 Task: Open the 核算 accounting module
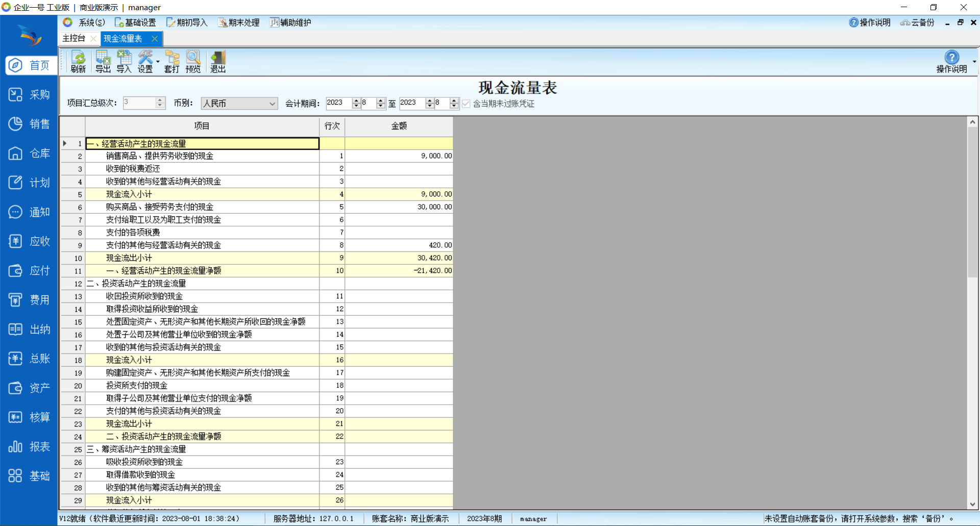coord(30,417)
